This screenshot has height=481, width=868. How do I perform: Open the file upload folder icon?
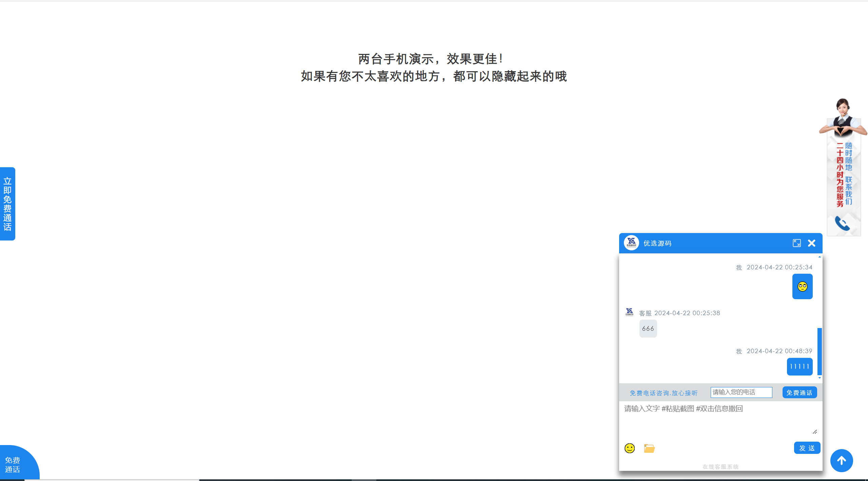(649, 448)
